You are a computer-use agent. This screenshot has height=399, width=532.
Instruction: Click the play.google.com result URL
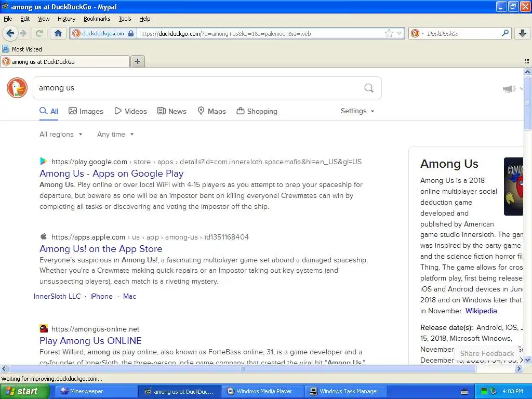[206, 162]
